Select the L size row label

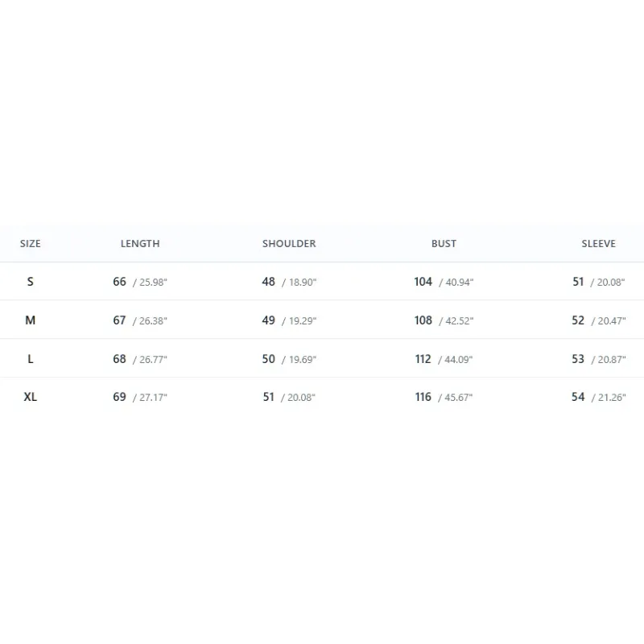[x=31, y=359]
